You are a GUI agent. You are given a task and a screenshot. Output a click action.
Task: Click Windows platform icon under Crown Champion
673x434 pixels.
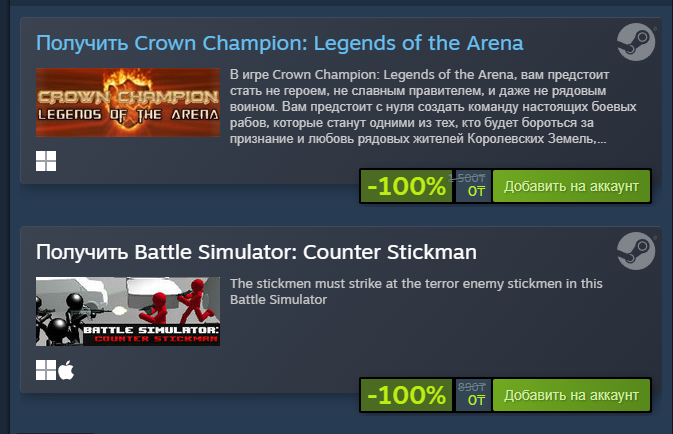[x=46, y=161]
